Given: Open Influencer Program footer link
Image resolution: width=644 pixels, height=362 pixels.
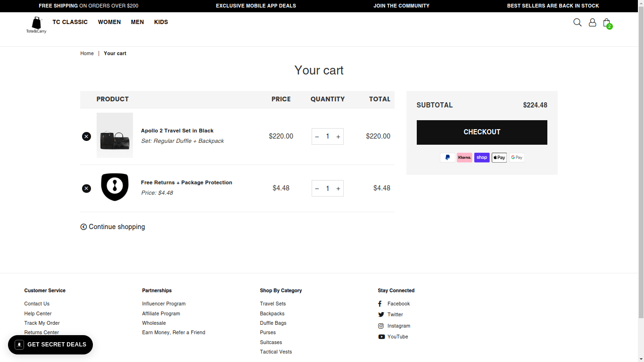Looking at the screenshot, I should click(164, 304).
